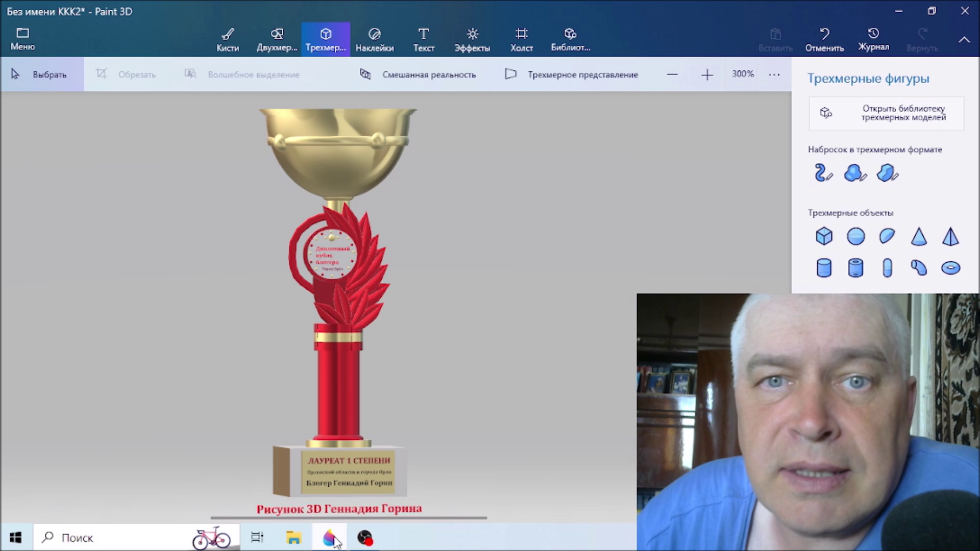Choose the tube brush 3D doodle
The height and width of the screenshot is (551, 980).
tap(823, 173)
